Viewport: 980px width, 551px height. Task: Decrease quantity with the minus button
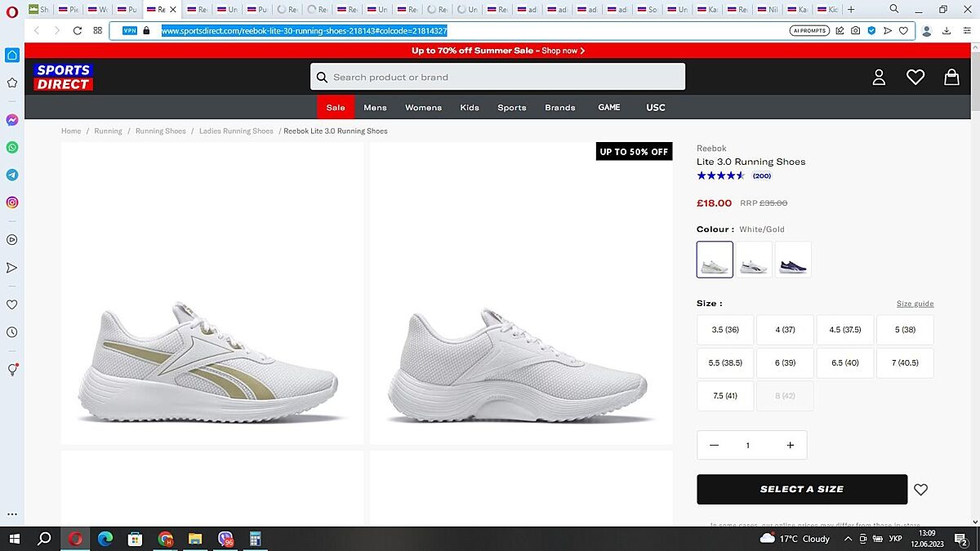[715, 445]
